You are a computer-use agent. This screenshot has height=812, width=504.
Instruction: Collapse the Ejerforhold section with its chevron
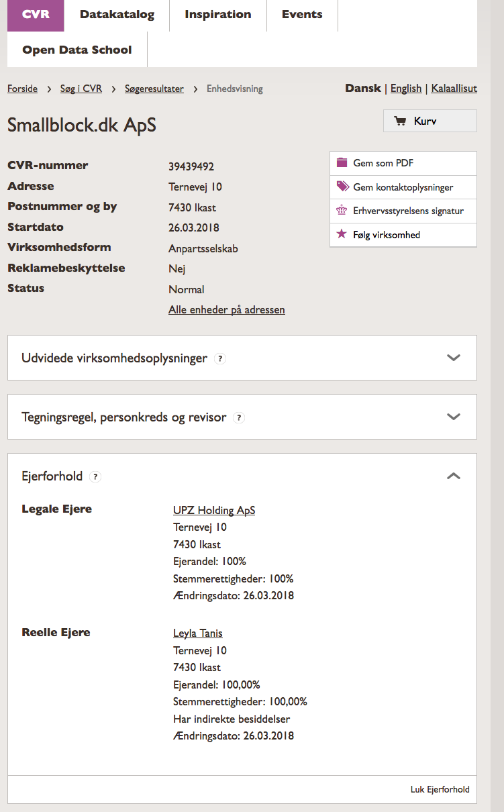(x=454, y=476)
